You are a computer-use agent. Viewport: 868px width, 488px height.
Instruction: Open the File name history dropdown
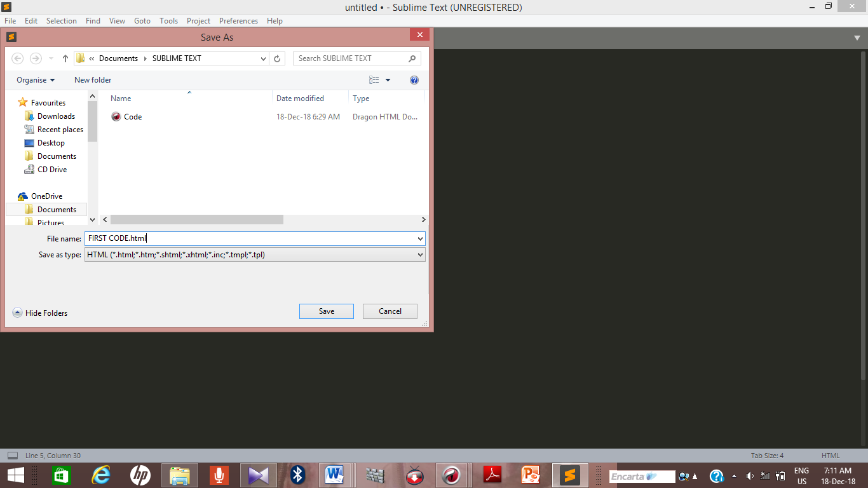point(420,239)
